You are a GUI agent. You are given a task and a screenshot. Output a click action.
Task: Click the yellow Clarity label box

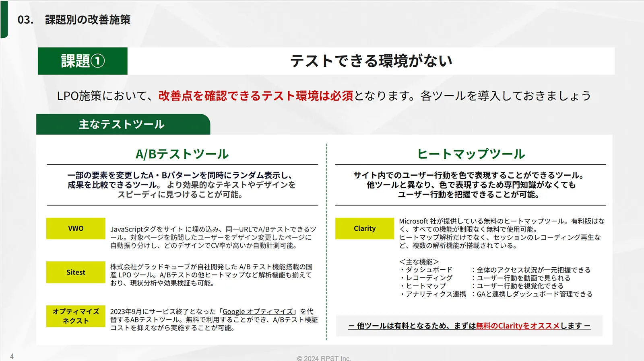point(364,228)
